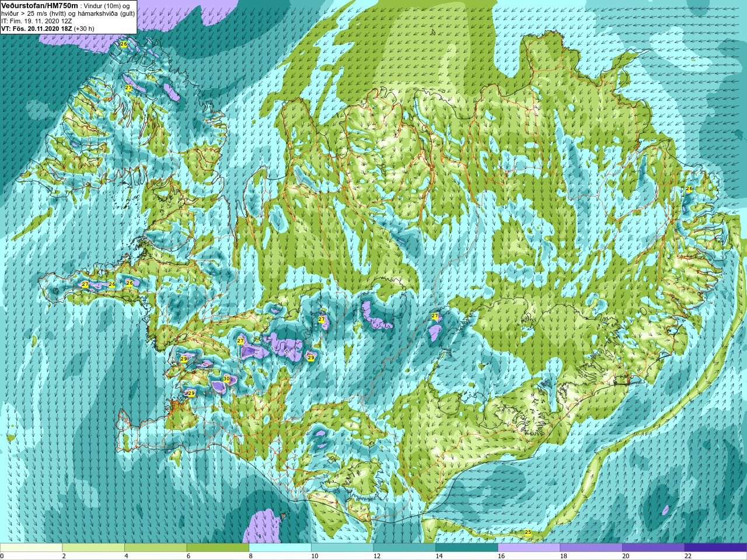747x560 pixels.
Task: Click the legend scale label '6'
Action: (x=189, y=556)
